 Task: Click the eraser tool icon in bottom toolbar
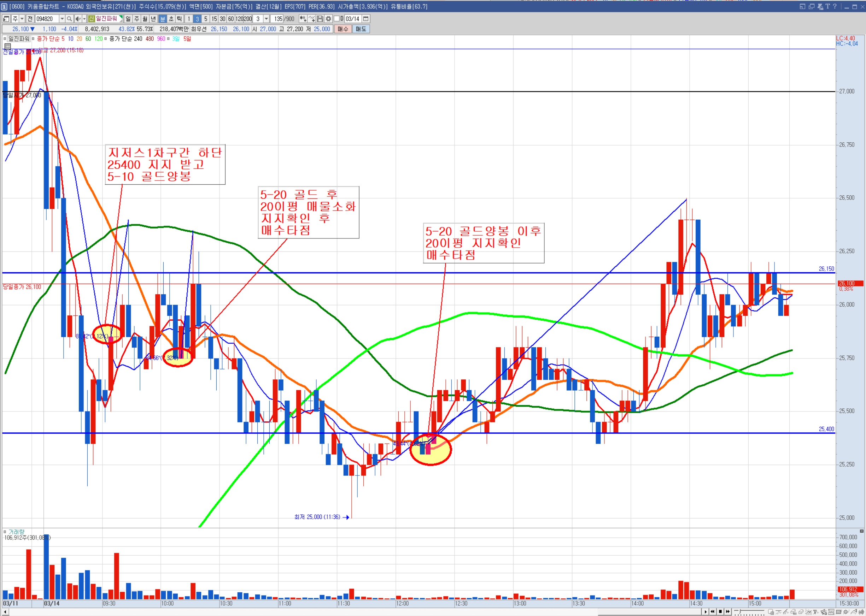801,611
